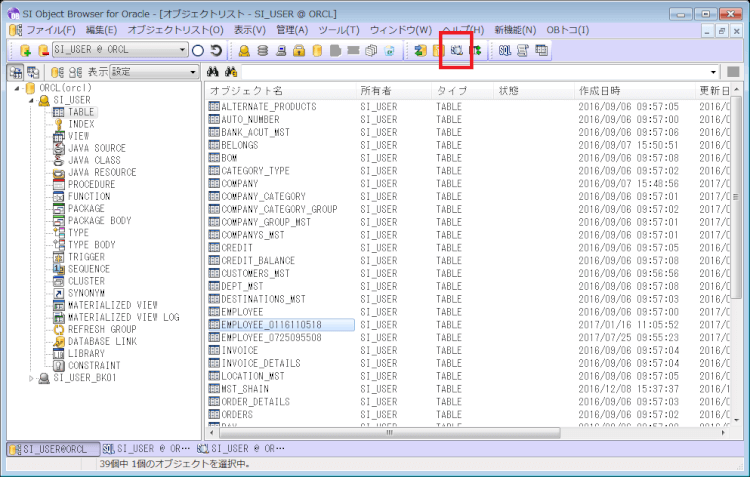
Task: Select the TRIGGER node in the tree
Action: pyautogui.click(x=85, y=257)
